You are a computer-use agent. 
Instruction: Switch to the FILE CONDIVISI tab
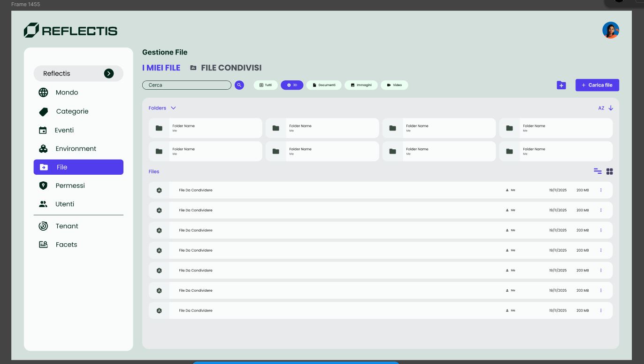226,68
